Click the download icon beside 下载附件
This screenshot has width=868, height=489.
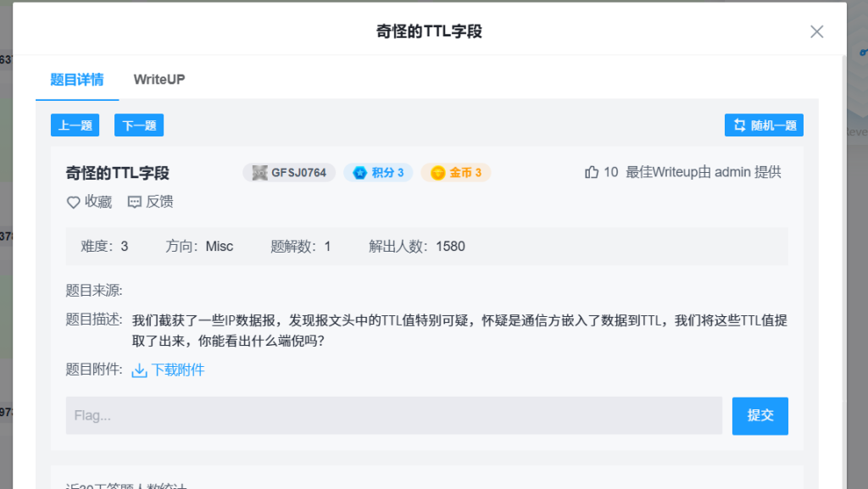[x=140, y=370]
